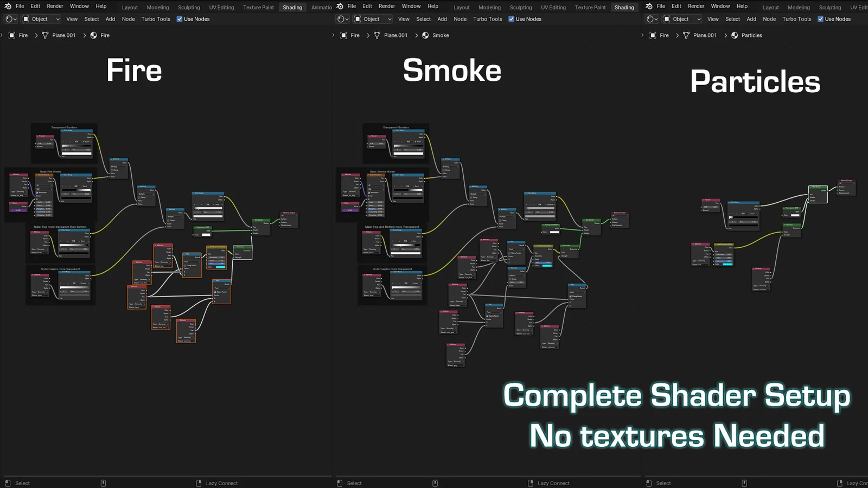Viewport: 868px width, 488px height.
Task: Click the Blender logo icon in the Fire editor
Action: click(x=7, y=6)
